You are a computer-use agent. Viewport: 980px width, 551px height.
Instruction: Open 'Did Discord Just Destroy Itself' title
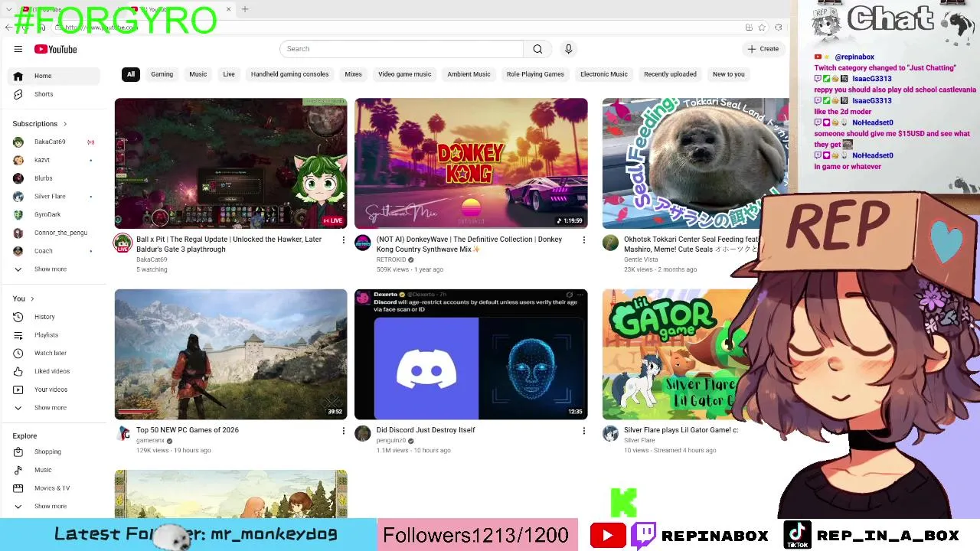[426, 430]
